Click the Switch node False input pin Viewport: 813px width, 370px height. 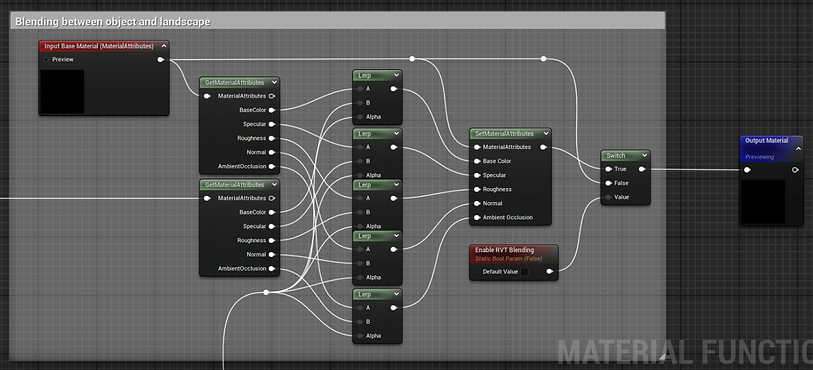point(608,183)
